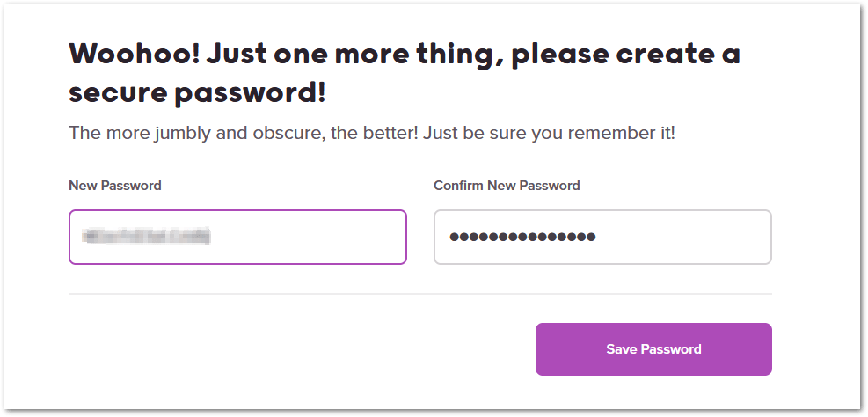Click the Confirm New Password label
868x417 pixels.
507,186
